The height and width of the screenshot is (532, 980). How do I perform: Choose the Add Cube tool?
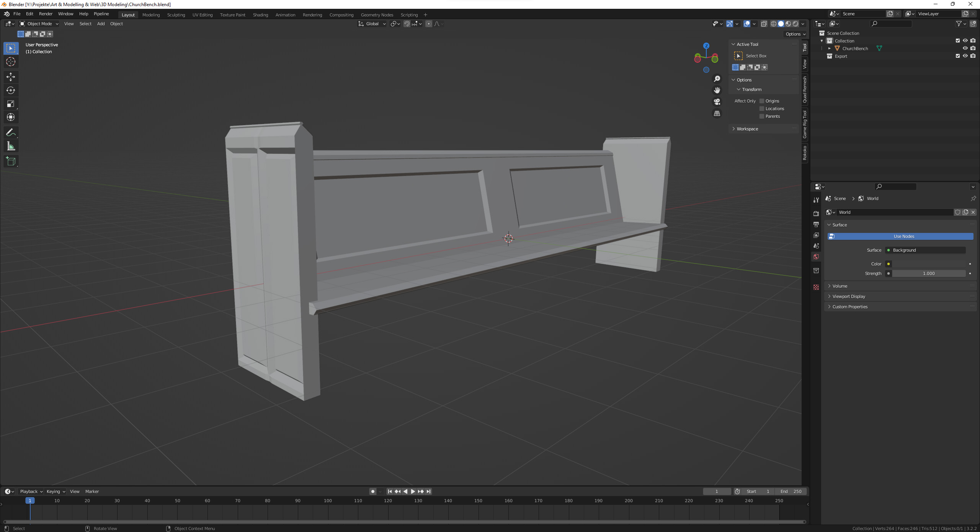click(x=11, y=161)
